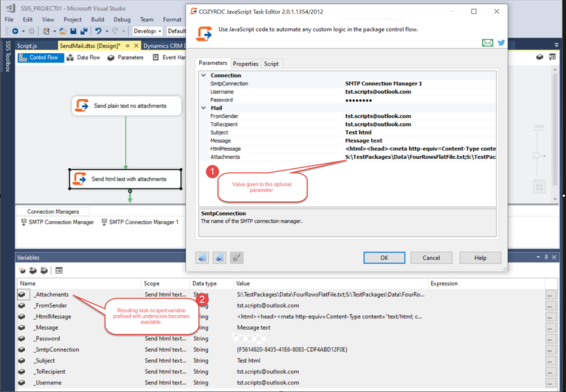The width and height of the screenshot is (566, 392).
Task: Click the first import-arrow icon button in dialog footer
Action: tap(202, 257)
